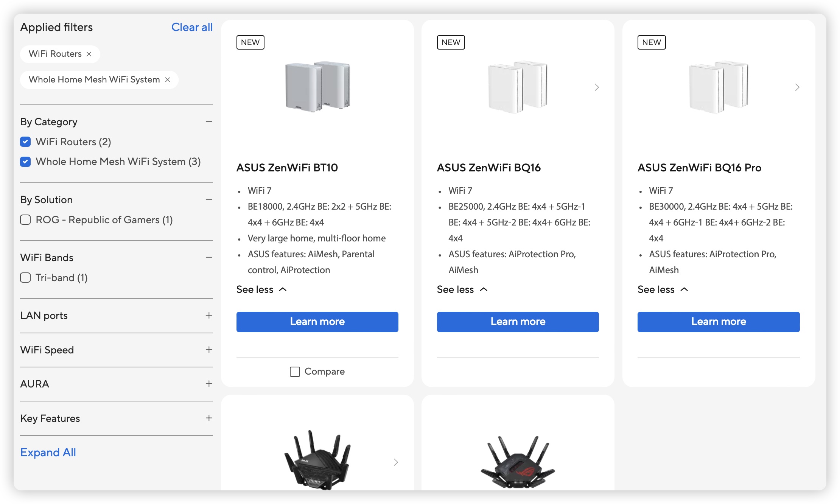Viewport: 840px width, 504px height.
Task: Learn more about ASUS ZenWiFi BT10
Action: pyautogui.click(x=317, y=322)
